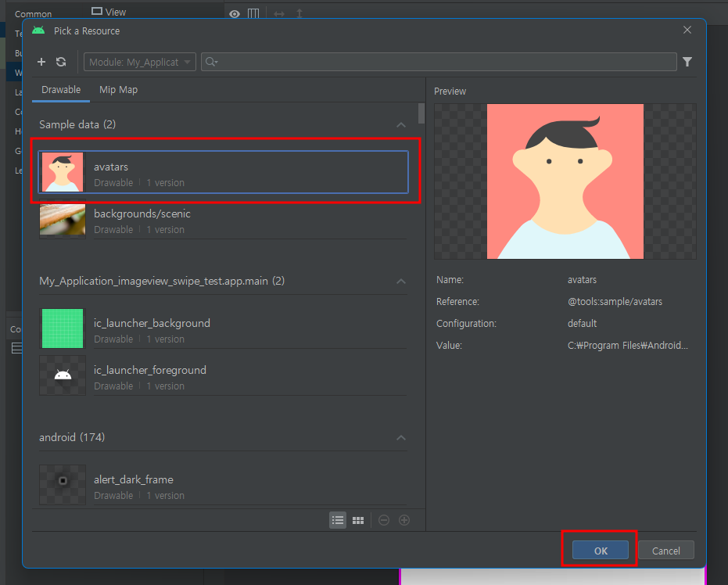Click the Android logo in dialog title

[38, 31]
